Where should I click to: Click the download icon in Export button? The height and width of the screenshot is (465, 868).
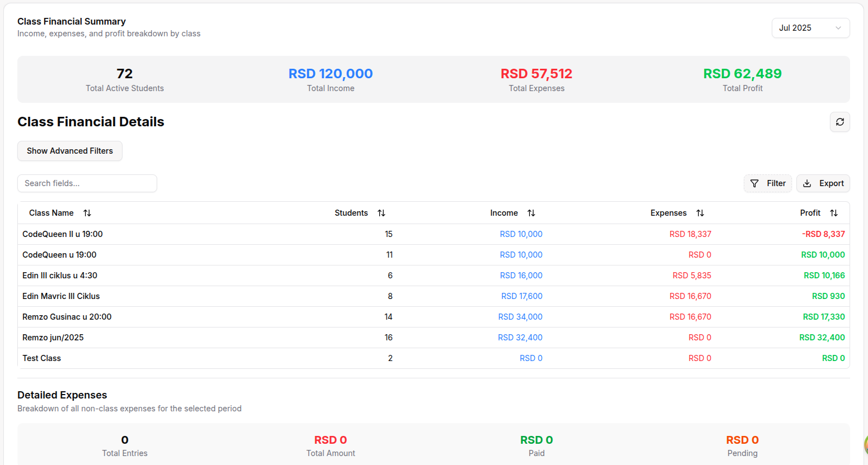807,183
